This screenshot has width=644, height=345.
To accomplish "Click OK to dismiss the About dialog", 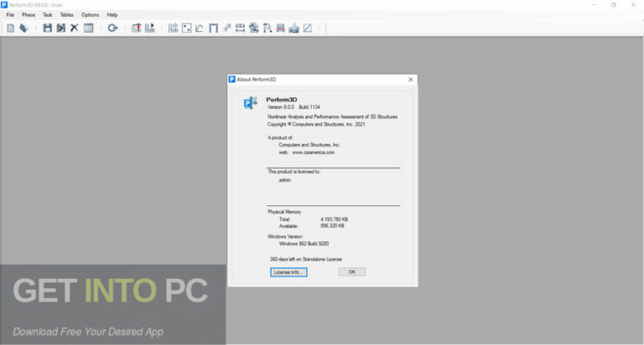I will click(x=352, y=271).
